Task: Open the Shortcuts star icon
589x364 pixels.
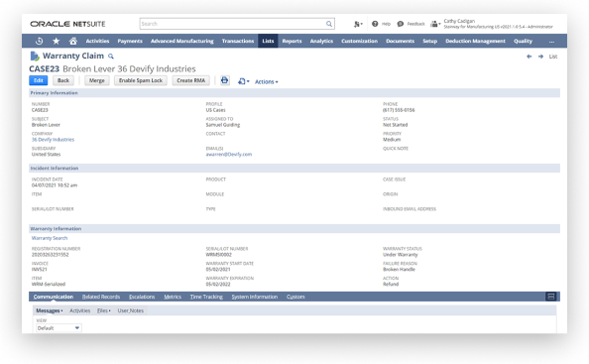Action: (56, 41)
